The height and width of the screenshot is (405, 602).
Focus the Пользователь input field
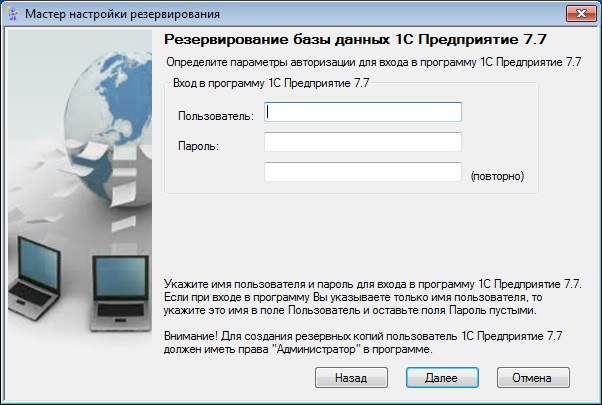point(363,112)
